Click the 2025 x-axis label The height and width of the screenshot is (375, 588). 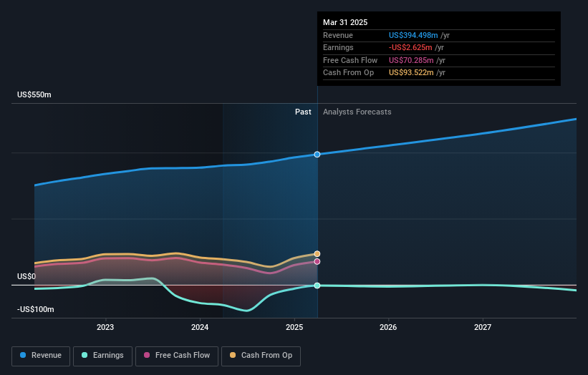pyautogui.click(x=294, y=327)
